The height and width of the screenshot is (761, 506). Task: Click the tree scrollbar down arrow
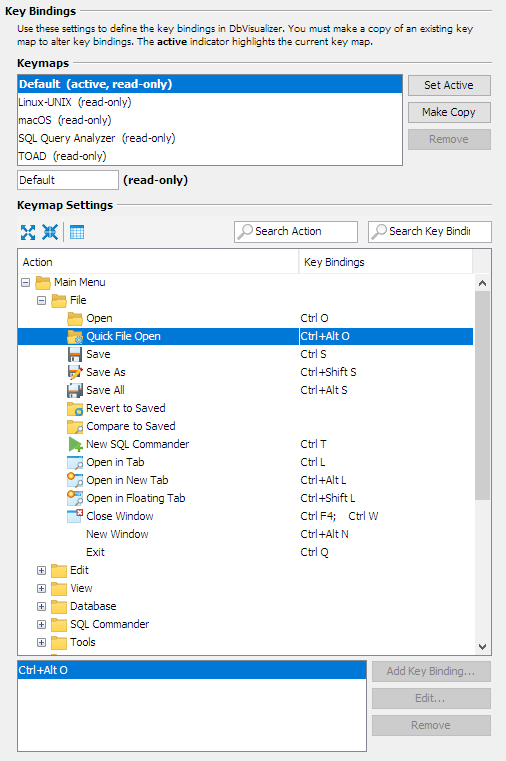482,646
